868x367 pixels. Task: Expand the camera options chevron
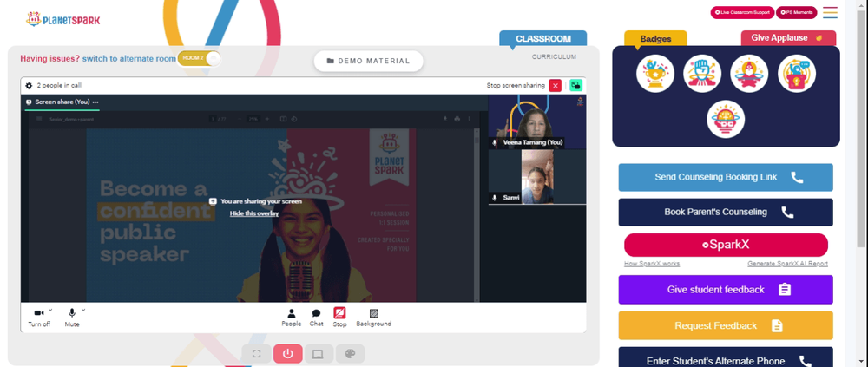click(x=50, y=310)
